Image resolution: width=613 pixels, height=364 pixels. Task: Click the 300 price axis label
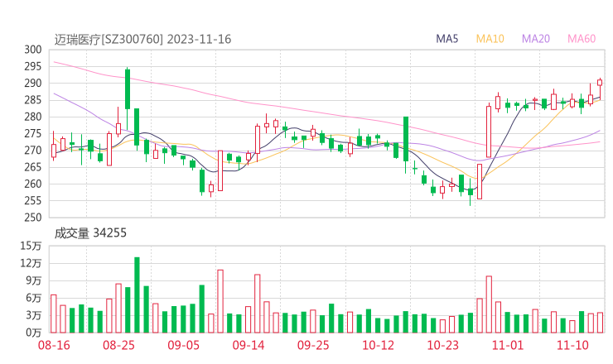33,50
